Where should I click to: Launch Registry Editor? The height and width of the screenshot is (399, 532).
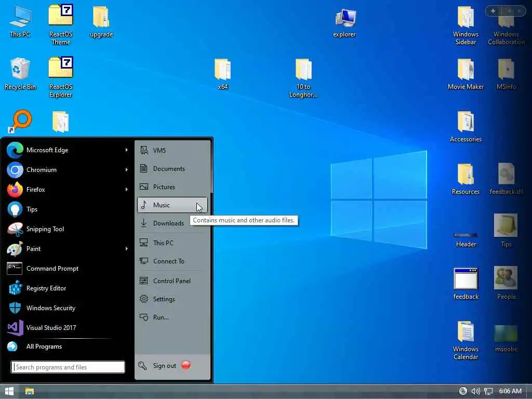pos(67,288)
